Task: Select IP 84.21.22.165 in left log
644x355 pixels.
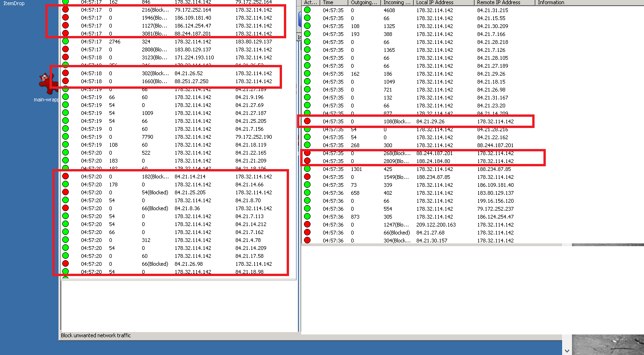Action: (x=251, y=153)
